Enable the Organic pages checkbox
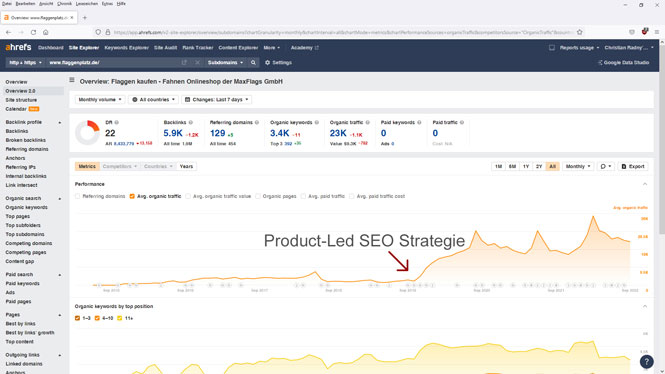This screenshot has height=374, width=665. 258,196
